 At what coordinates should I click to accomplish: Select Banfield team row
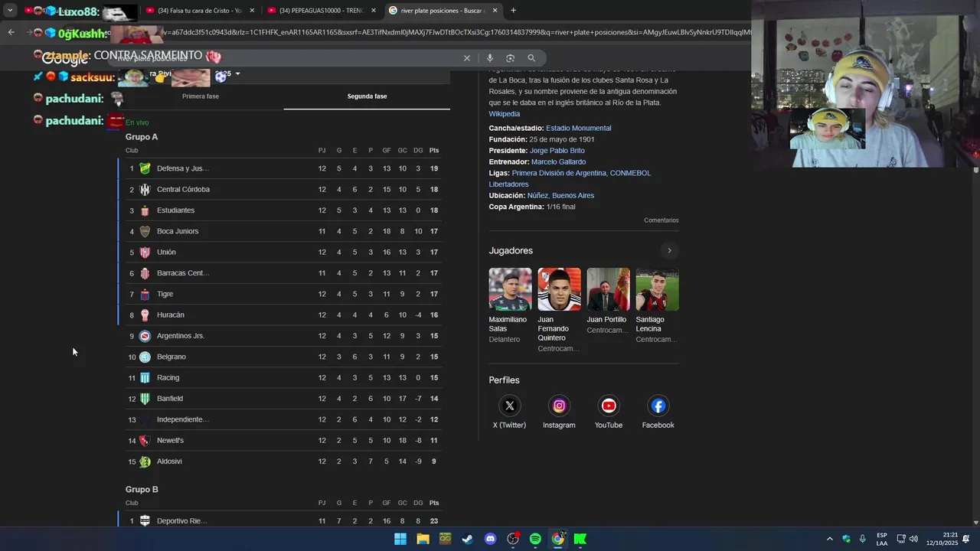tap(283, 399)
